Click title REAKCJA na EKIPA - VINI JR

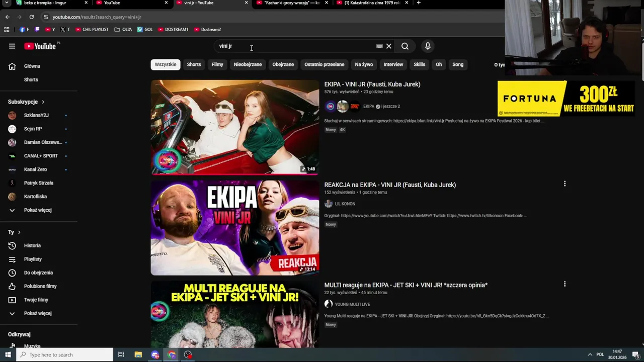pos(390,185)
